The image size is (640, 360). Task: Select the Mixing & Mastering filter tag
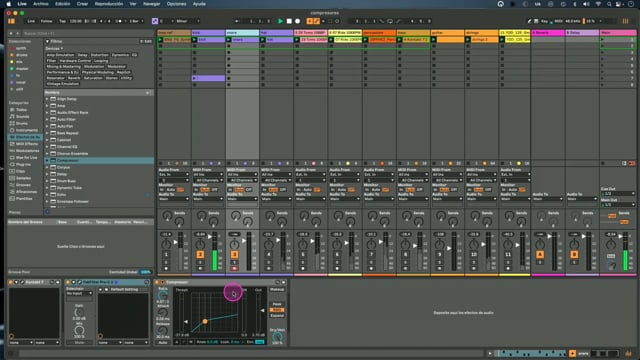click(64, 66)
